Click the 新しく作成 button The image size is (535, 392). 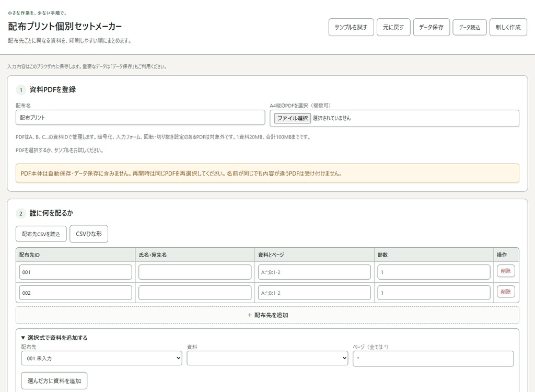click(508, 27)
